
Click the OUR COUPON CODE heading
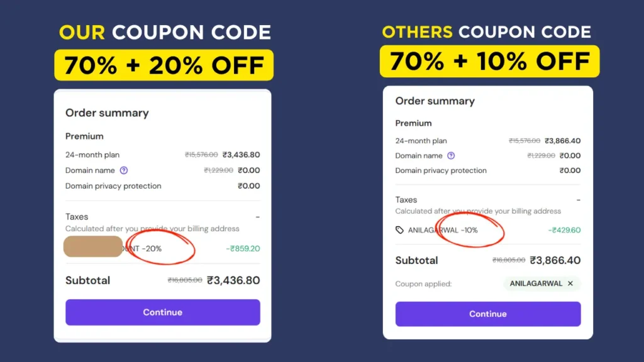tap(165, 33)
